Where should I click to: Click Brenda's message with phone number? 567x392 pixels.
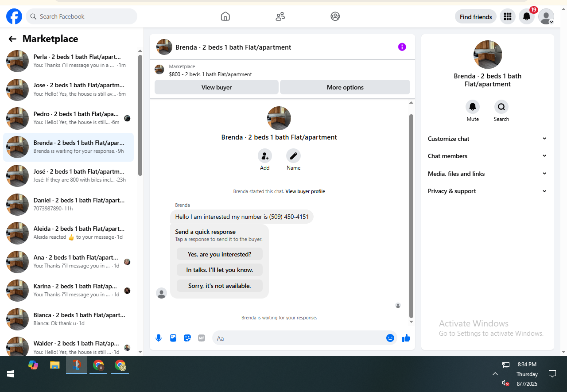[x=242, y=217]
